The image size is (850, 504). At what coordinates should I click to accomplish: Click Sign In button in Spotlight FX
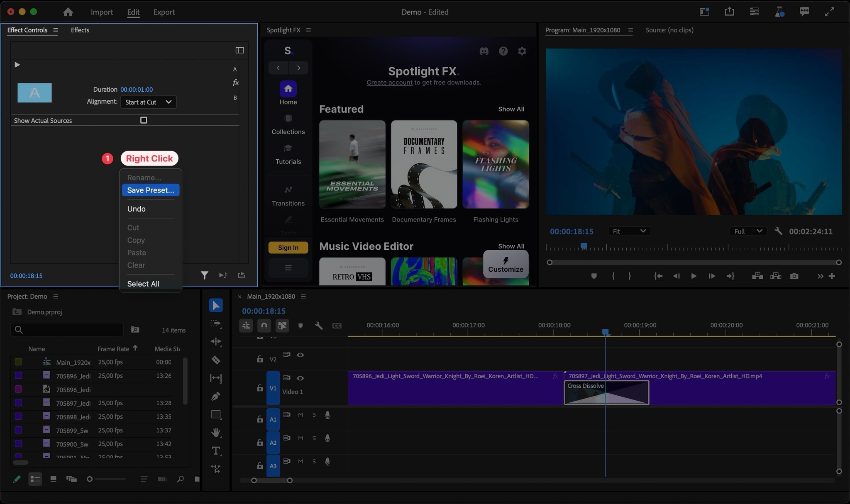[x=288, y=247]
